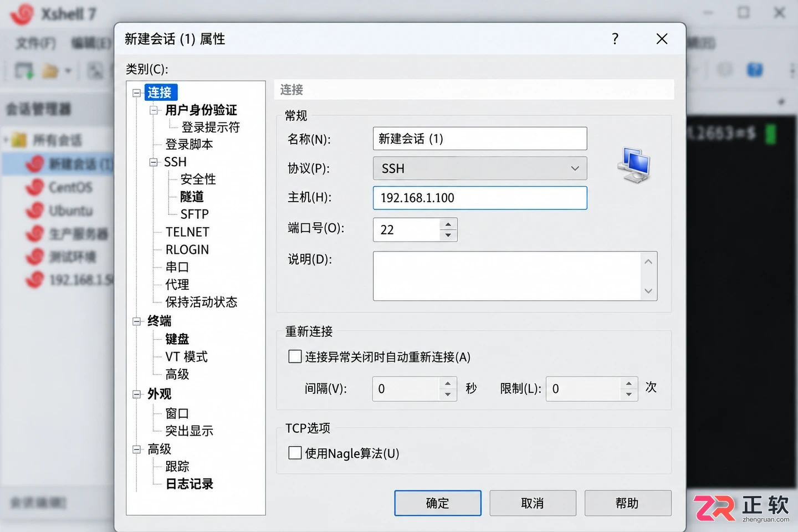Screen dimensions: 798x532
Task: Collapse the SSH tree node
Action: (x=154, y=162)
